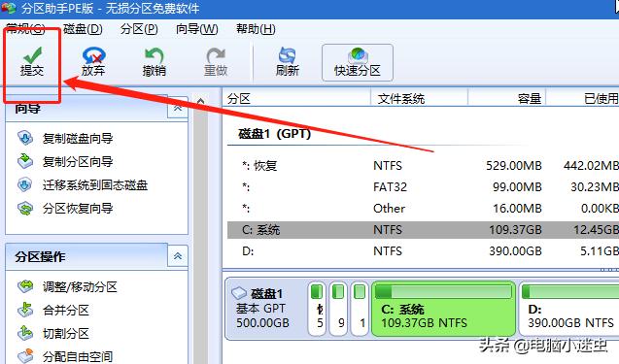Click the 提交 (Submit) checkmark icon
619x364 pixels.
point(32,54)
